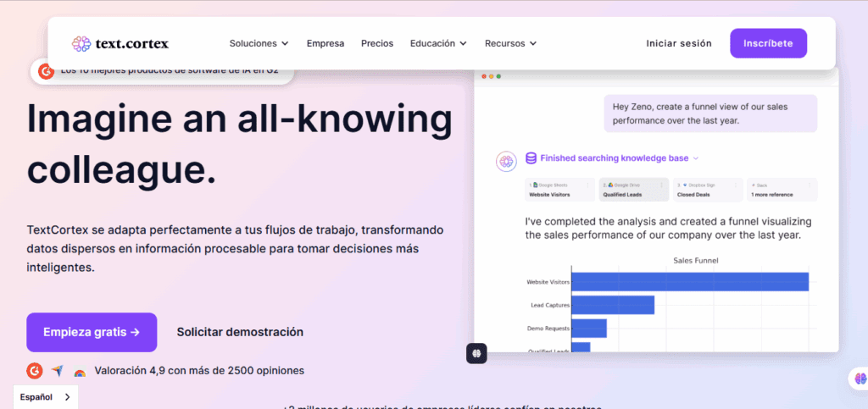868x409 pixels.
Task: Expand the Educación menu
Action: pos(438,43)
